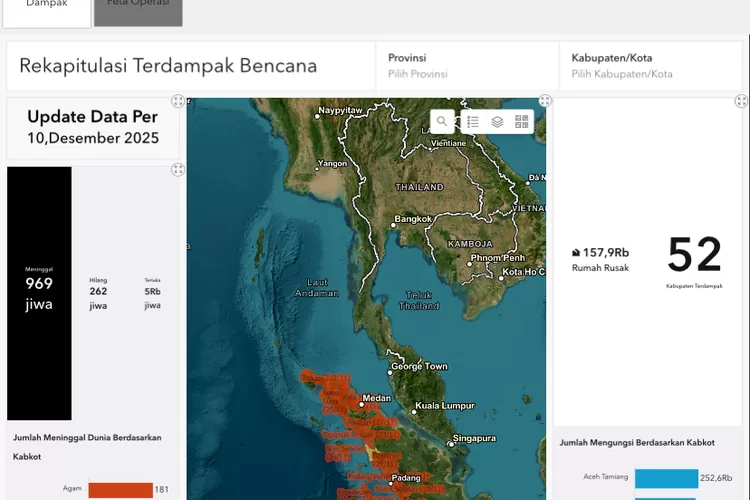Open the map layers panel
This screenshot has height=500, width=750.
pos(497,122)
